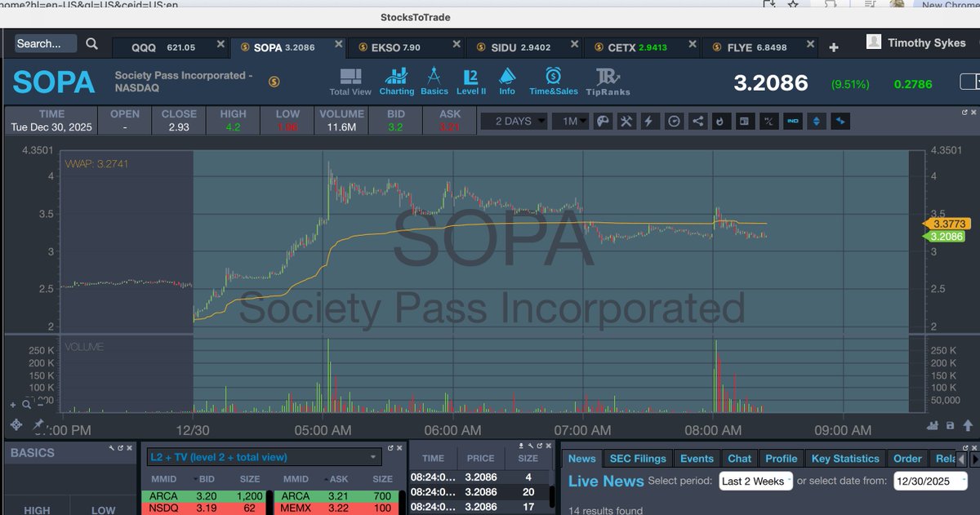This screenshot has width=980, height=515.
Task: Zoom in chart with plus icon
Action: [13, 403]
